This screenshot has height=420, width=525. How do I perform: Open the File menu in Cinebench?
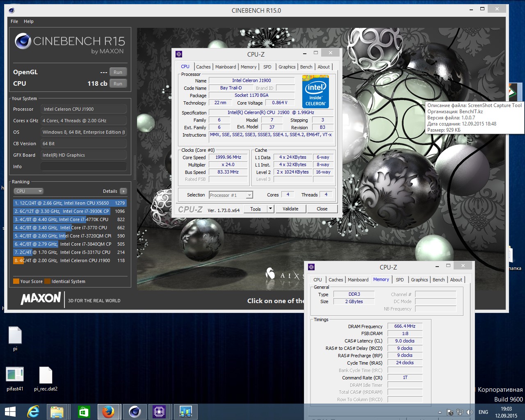point(14,21)
